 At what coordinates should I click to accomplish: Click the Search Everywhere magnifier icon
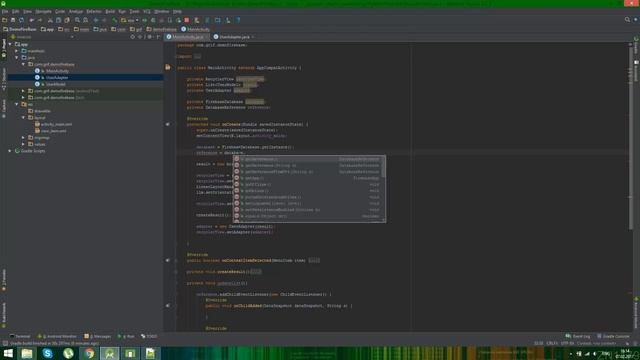coord(627,20)
